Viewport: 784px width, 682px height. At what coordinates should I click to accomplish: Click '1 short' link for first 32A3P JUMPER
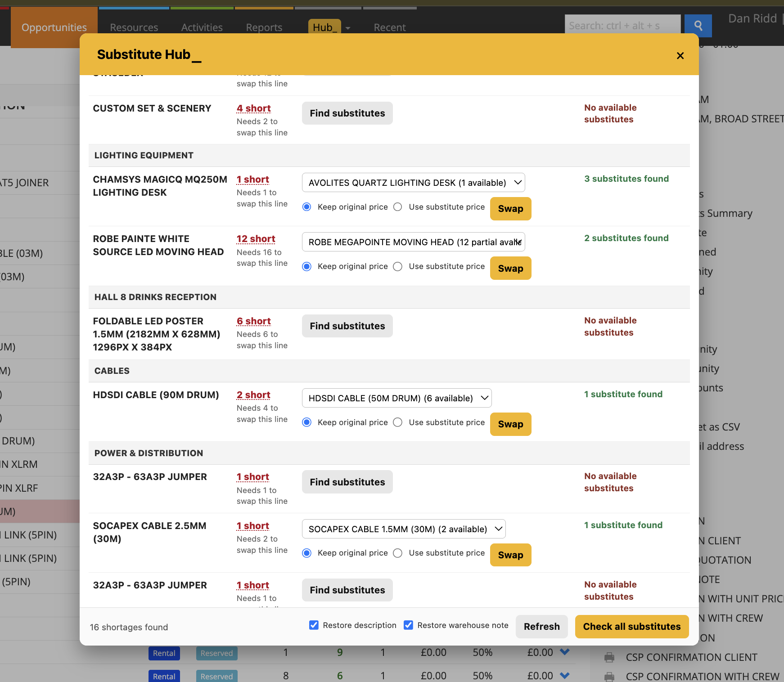(x=253, y=477)
